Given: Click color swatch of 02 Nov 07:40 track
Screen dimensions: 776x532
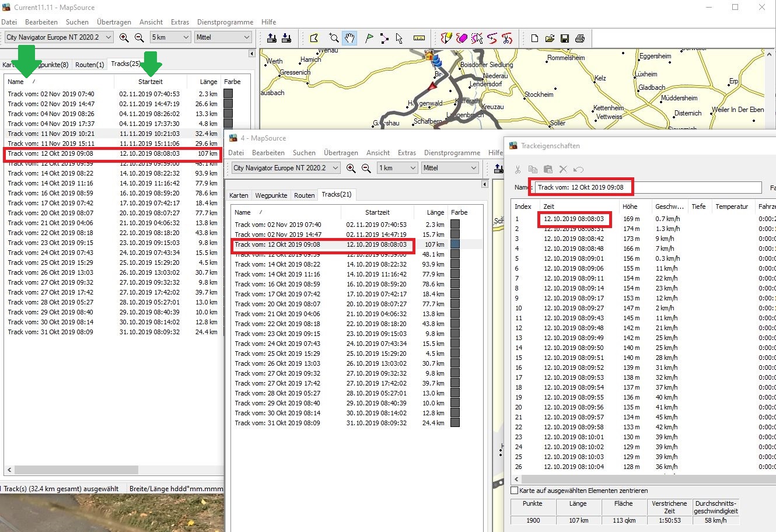Looking at the screenshot, I should 228,93.
